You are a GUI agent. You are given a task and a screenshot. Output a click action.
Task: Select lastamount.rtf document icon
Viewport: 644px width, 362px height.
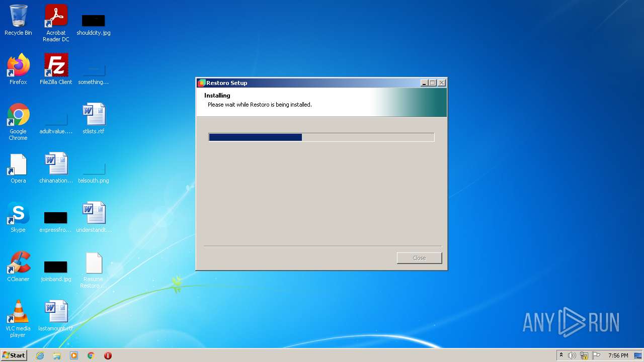pos(56,316)
